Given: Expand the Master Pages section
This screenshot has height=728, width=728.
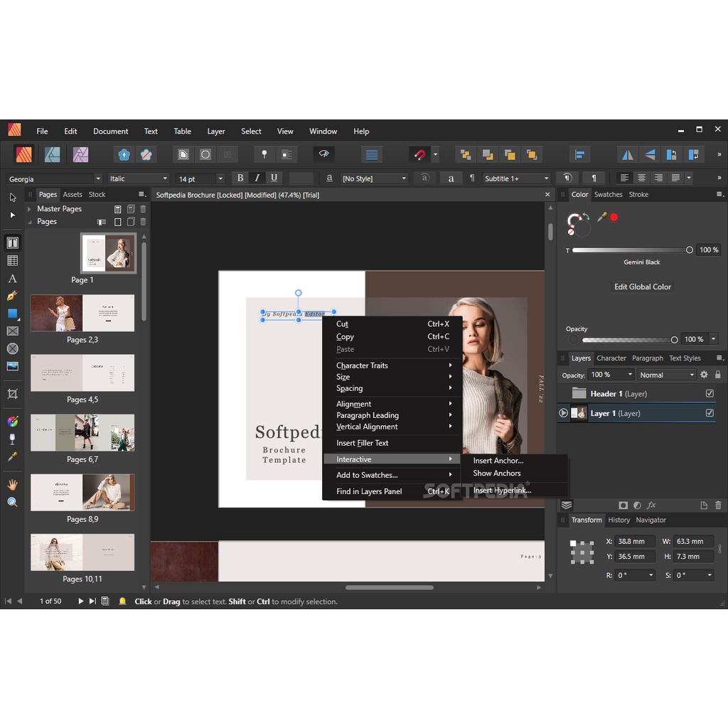Looking at the screenshot, I should (x=29, y=209).
